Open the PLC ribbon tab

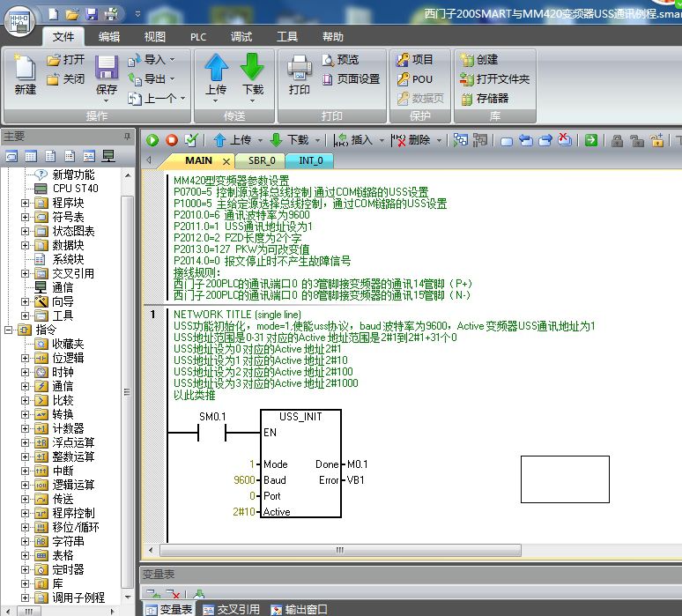pos(198,37)
